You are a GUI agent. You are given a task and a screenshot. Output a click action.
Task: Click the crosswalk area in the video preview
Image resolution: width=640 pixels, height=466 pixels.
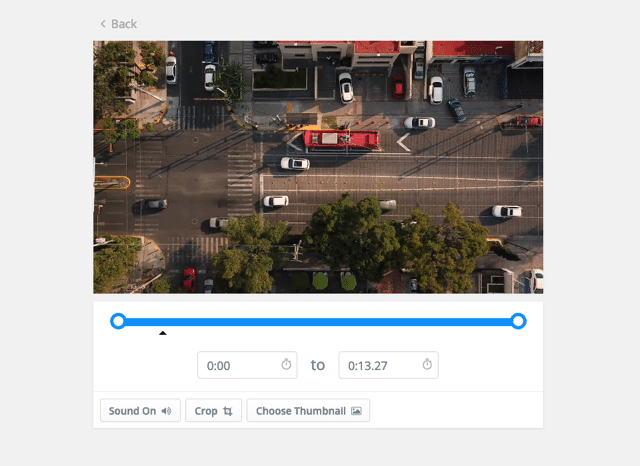tap(241, 170)
